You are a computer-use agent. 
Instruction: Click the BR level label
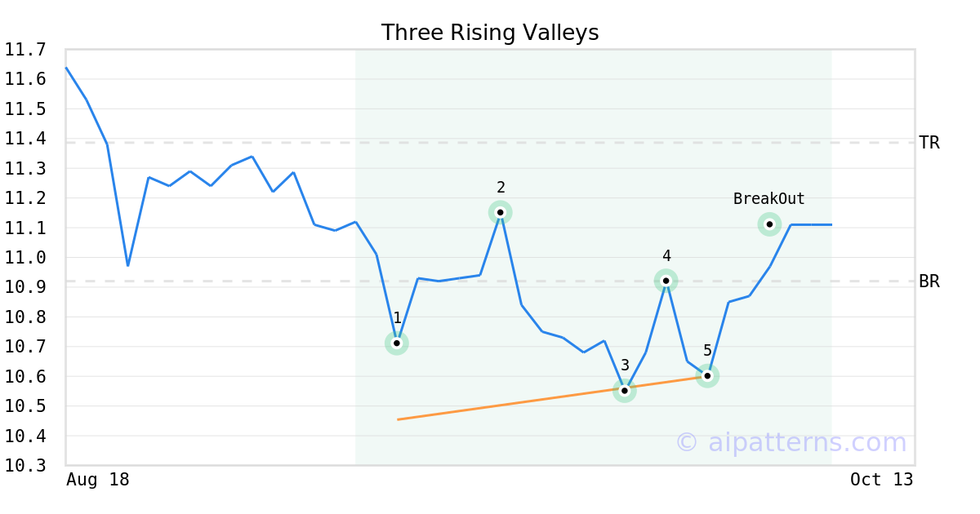coord(929,281)
